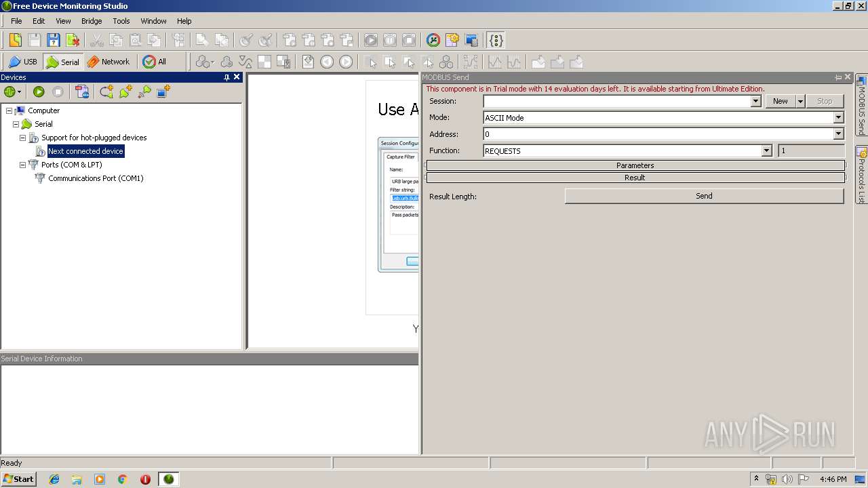The width and height of the screenshot is (868, 488).
Task: Expand the Parameters section bar
Action: [635, 165]
